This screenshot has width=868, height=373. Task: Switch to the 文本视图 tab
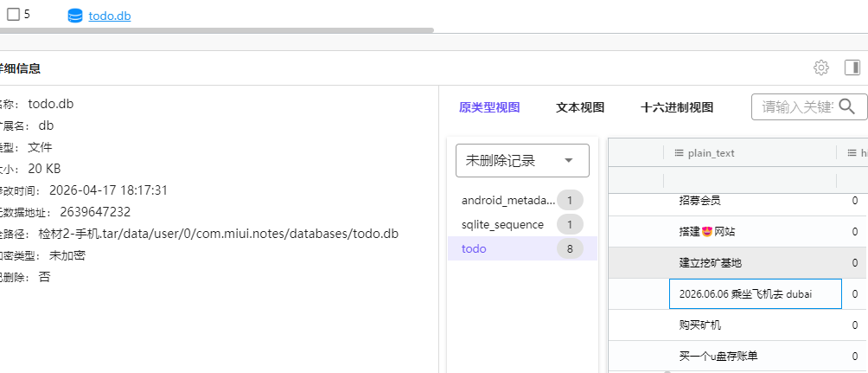[580, 107]
